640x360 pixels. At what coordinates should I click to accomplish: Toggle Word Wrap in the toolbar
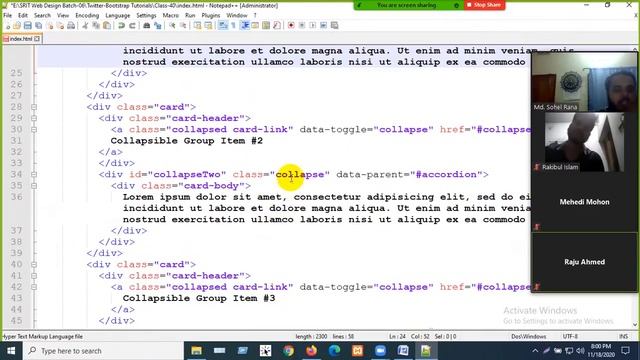[x=223, y=25]
